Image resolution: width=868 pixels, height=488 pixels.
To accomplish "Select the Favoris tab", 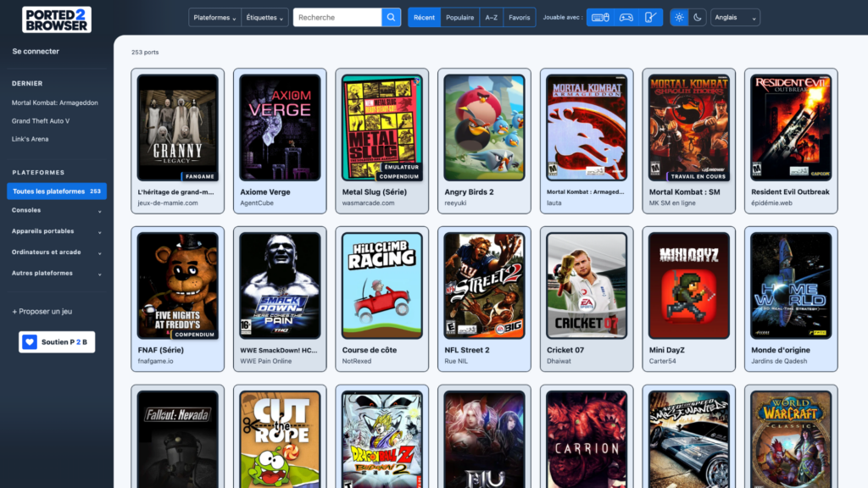I will 520,17.
